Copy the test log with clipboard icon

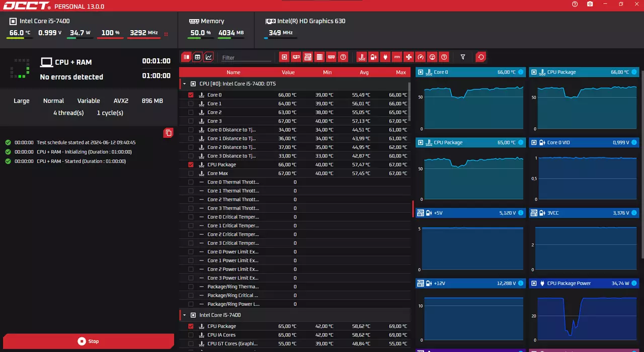[x=169, y=133]
